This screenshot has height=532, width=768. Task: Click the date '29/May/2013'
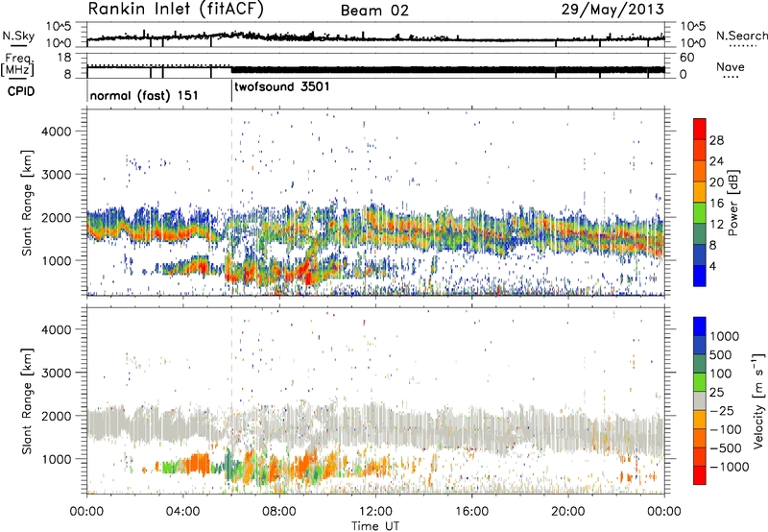612,10
